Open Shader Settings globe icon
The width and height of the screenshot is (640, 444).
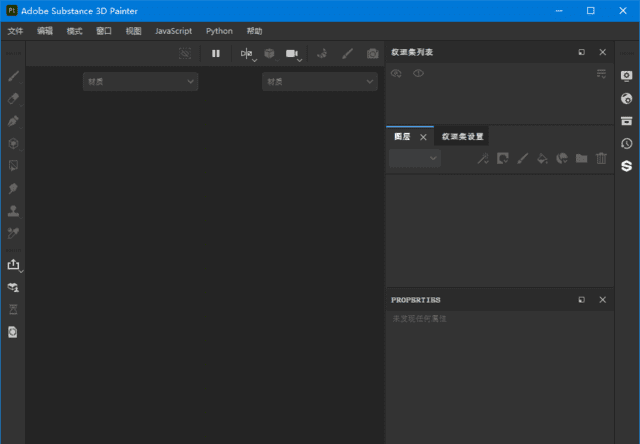[x=627, y=98]
